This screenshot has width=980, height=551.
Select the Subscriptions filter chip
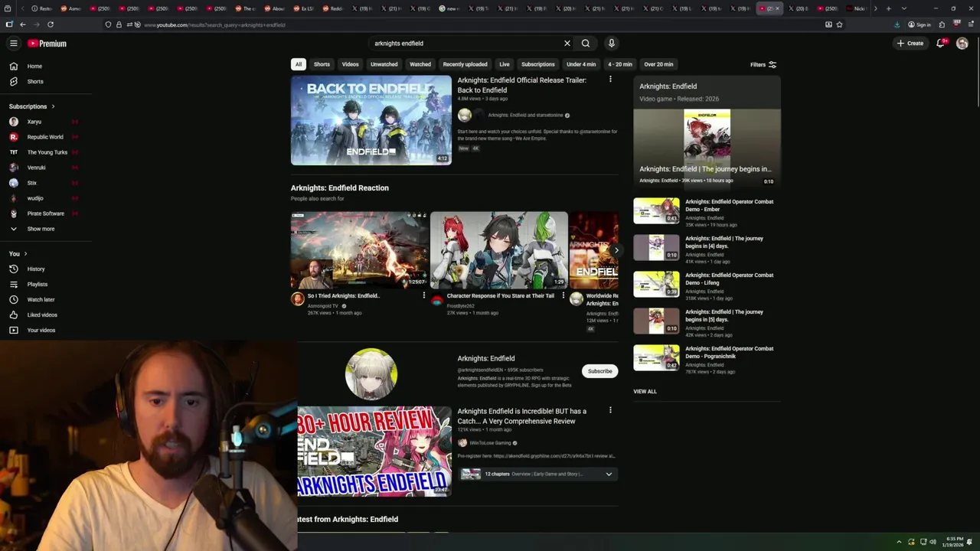[537, 64]
